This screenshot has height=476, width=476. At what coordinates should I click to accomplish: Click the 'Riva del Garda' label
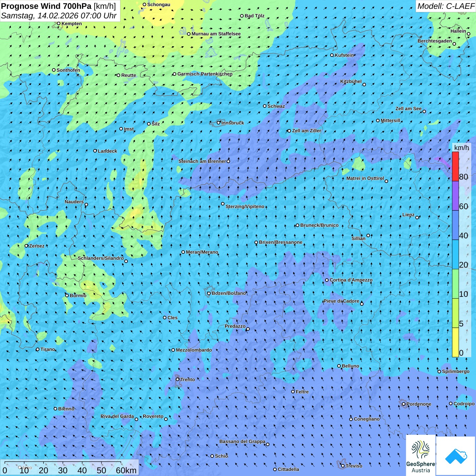pyautogui.click(x=117, y=416)
